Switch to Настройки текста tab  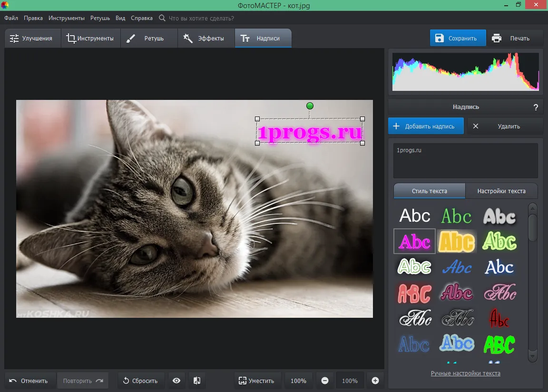click(x=501, y=191)
